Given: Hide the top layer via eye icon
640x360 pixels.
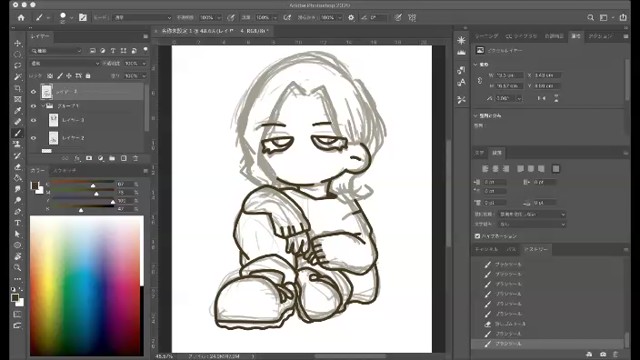Looking at the screenshot, I should tap(33, 92).
